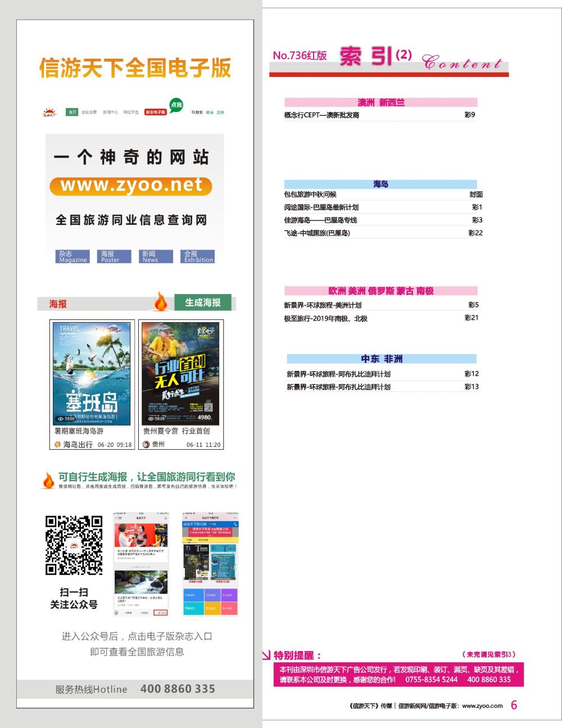Screen dimensions: 562x728
Task: Open the 塞班岛 poster thumbnail
Action: [92, 373]
